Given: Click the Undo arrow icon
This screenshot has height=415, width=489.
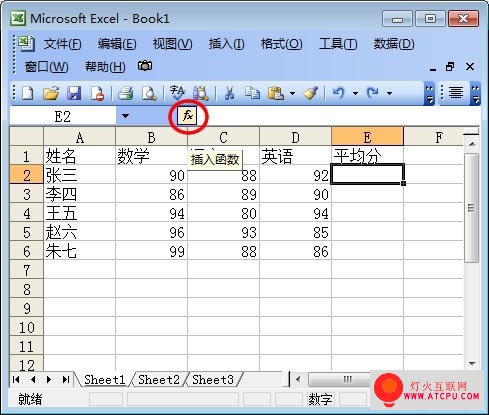Looking at the screenshot, I should [339, 93].
